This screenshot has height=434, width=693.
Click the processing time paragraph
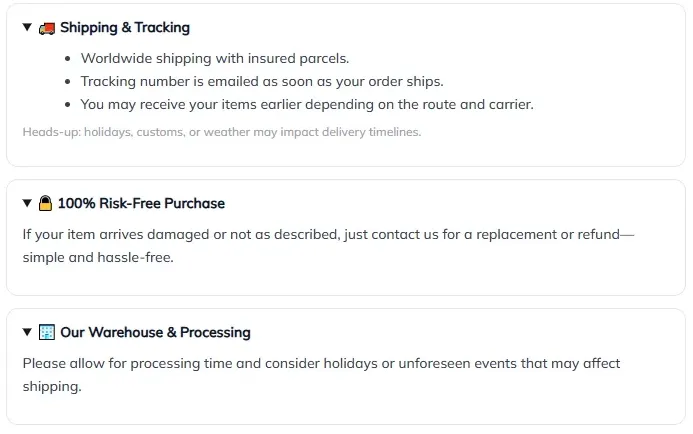tap(321, 364)
